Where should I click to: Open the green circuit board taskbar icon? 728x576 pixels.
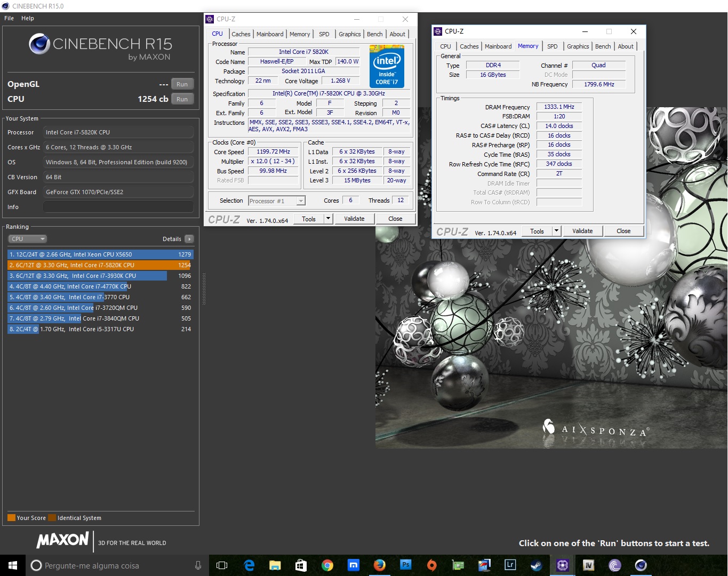tap(458, 565)
